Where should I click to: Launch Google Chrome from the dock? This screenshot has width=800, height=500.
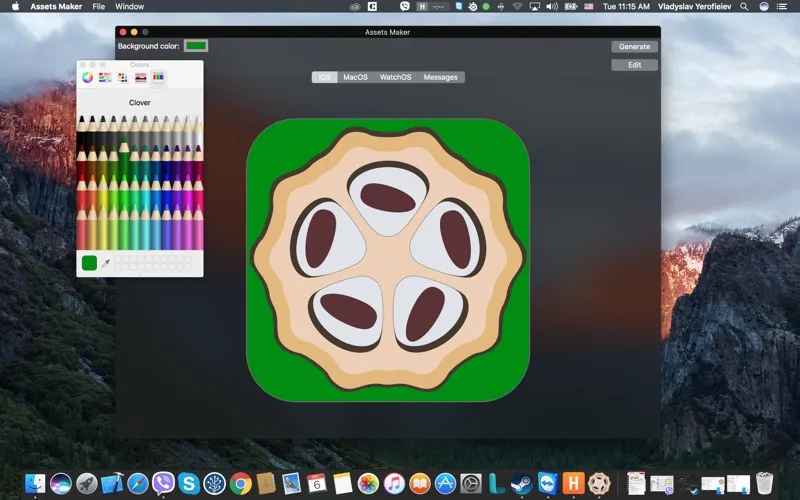(x=240, y=483)
